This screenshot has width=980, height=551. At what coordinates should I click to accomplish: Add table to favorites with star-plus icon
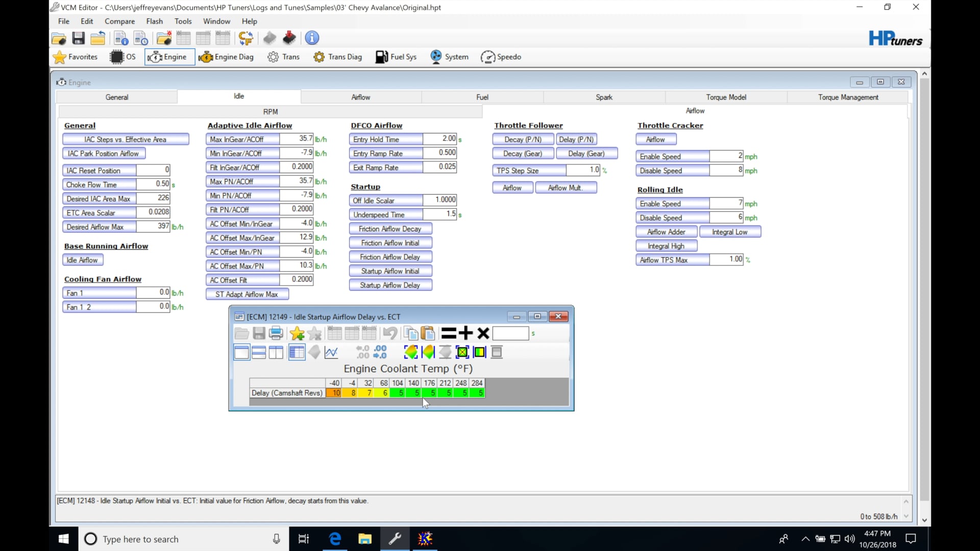[x=297, y=334]
